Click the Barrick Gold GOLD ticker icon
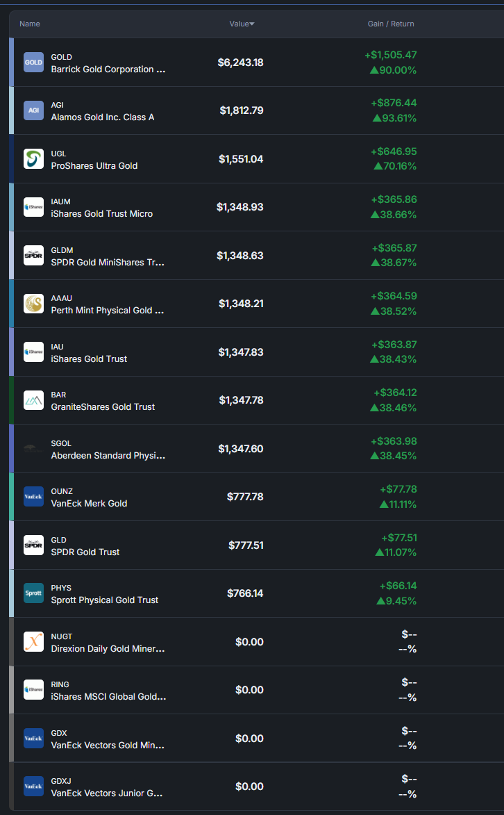Screen dimensions: 504x815 [x=33, y=63]
